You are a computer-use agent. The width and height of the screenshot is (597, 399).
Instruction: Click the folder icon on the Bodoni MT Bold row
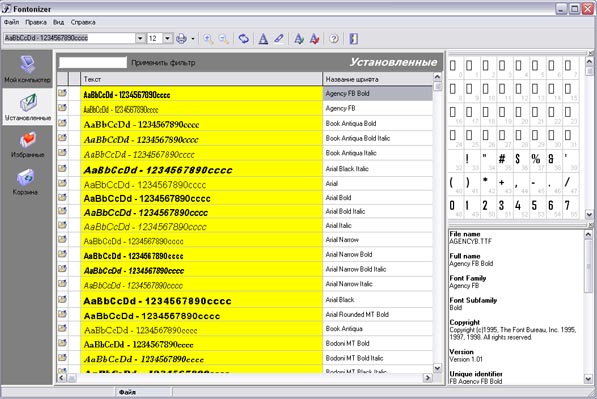pos(62,343)
